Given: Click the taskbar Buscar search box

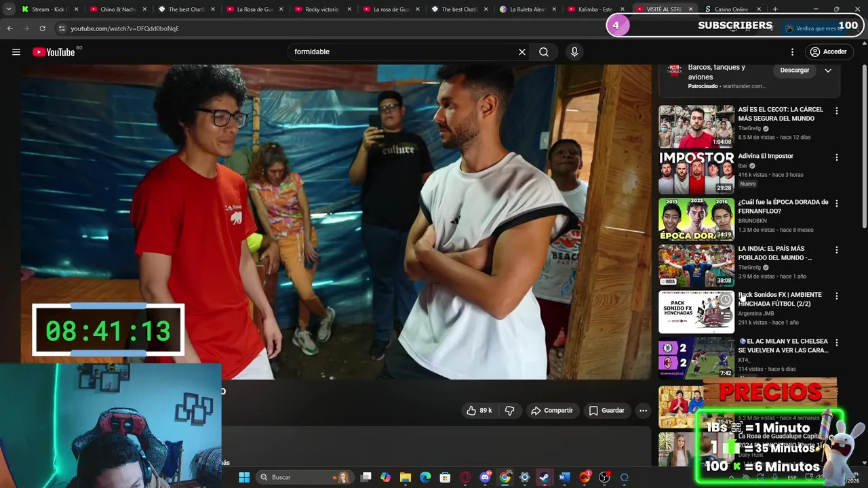Looking at the screenshot, I should point(305,477).
